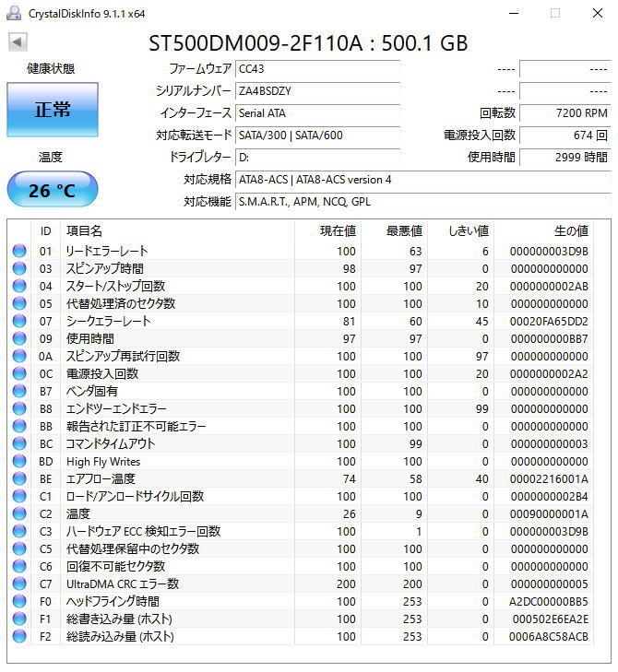Click the ID column header

click(46, 231)
